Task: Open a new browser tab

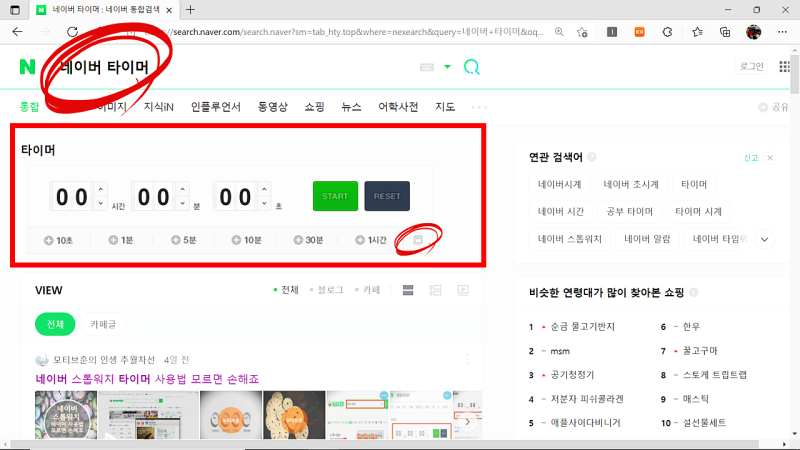Action: pos(190,10)
